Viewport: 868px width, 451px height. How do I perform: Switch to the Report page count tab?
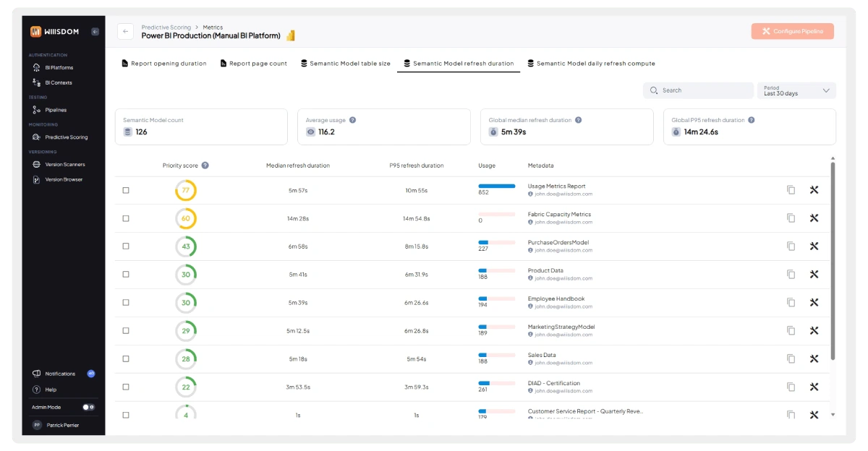pos(253,63)
